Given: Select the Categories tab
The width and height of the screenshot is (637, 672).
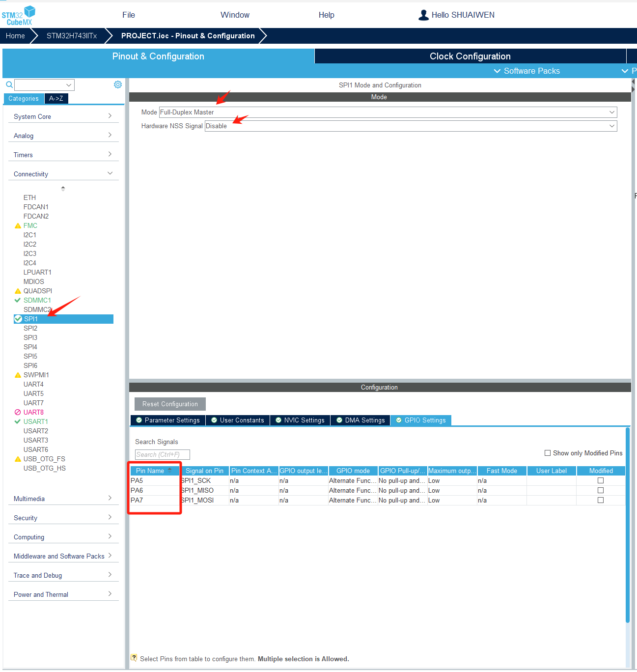Looking at the screenshot, I should pyautogui.click(x=24, y=98).
